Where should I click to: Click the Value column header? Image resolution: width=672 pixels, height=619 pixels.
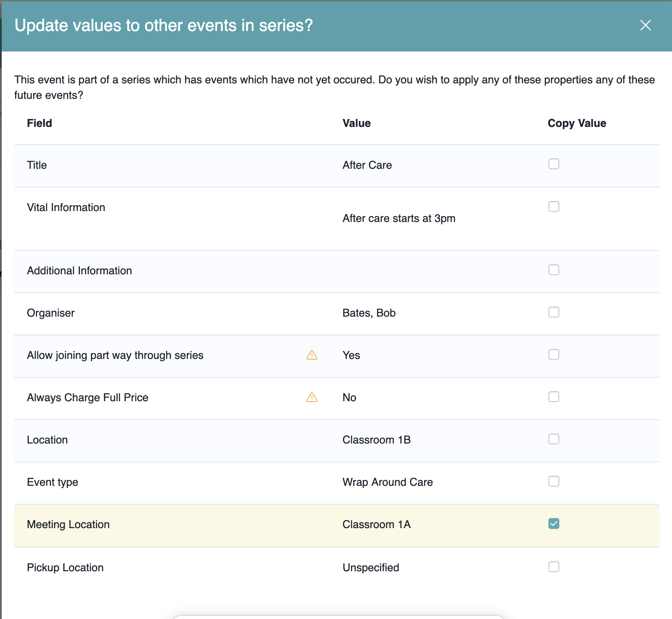[x=356, y=123]
